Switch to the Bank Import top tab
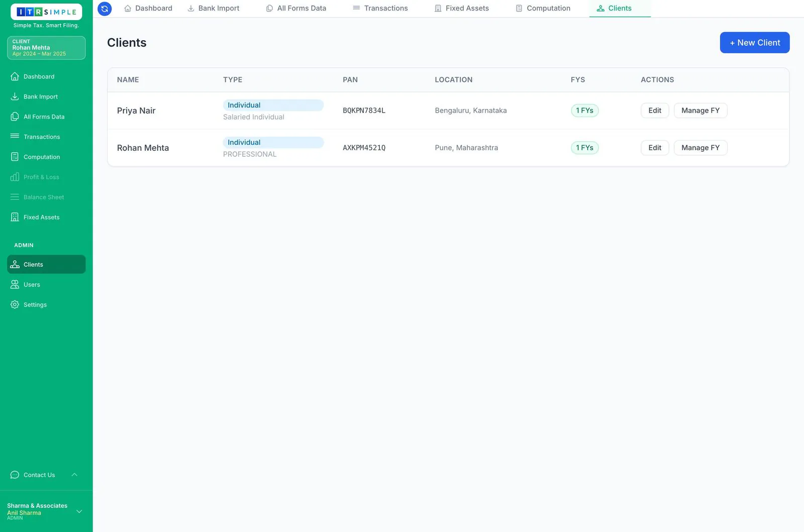 pyautogui.click(x=214, y=9)
